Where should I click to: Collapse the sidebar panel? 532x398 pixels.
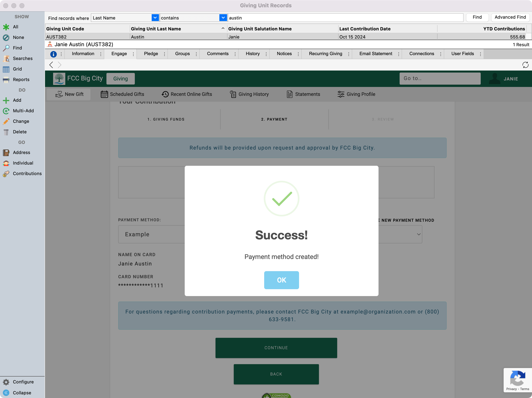[22, 393]
